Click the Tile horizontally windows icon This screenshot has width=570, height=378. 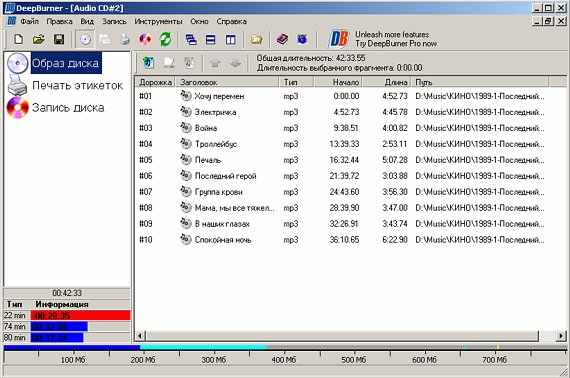tap(210, 39)
